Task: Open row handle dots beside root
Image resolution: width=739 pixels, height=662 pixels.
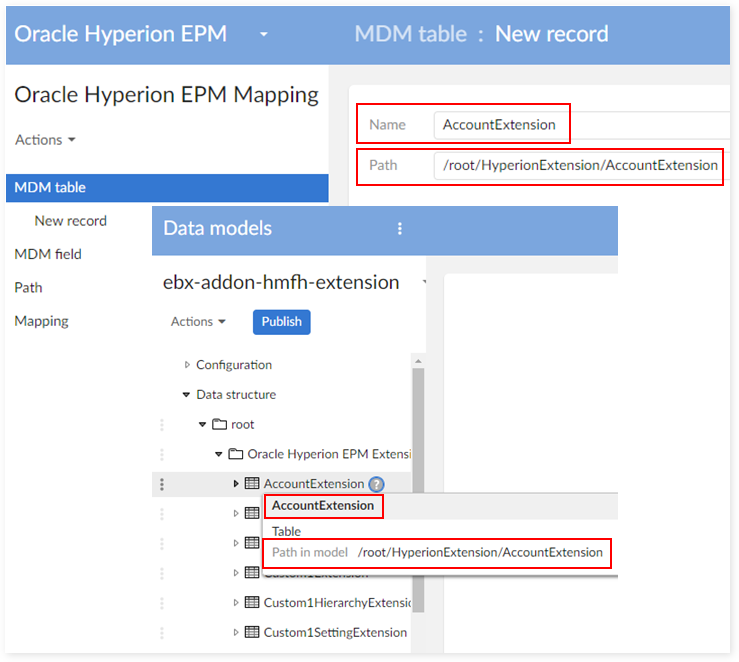Action: point(162,425)
